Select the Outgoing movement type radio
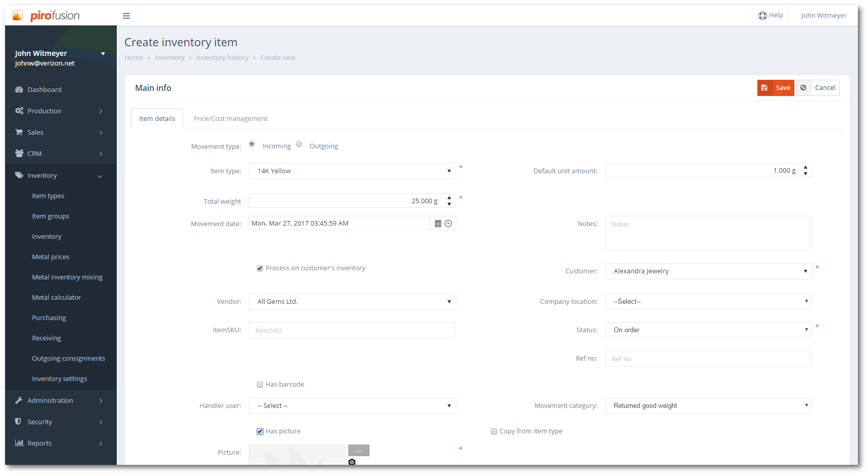The width and height of the screenshot is (868, 475). click(299, 144)
